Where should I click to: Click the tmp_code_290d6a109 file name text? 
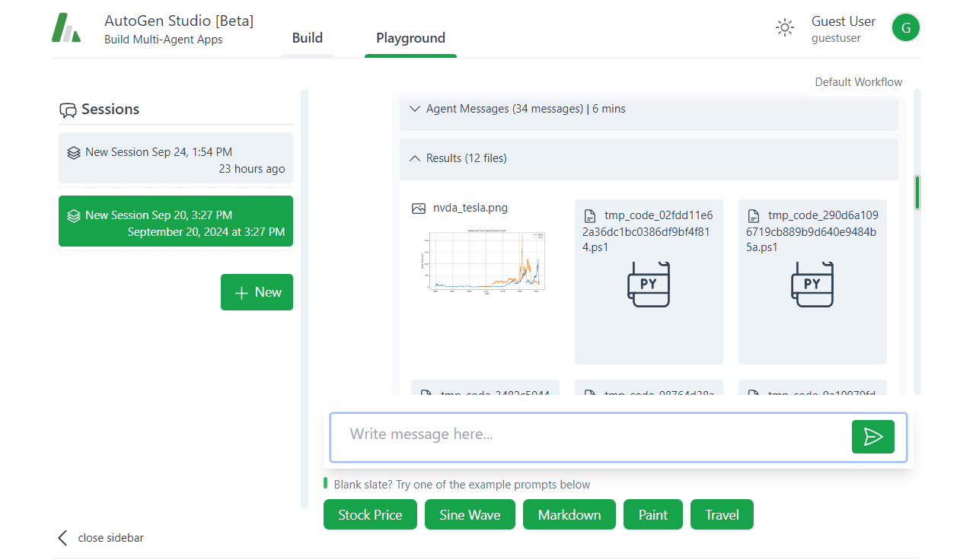click(x=812, y=231)
